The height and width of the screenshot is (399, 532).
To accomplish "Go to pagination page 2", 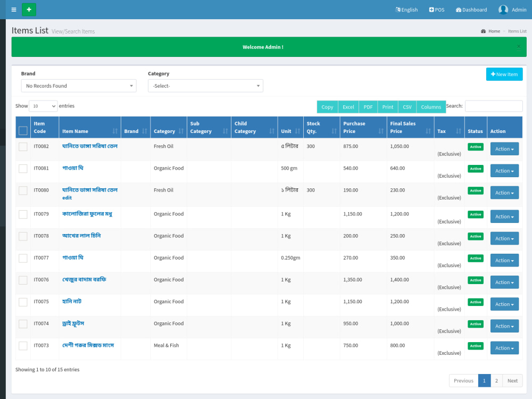I will 496,381.
